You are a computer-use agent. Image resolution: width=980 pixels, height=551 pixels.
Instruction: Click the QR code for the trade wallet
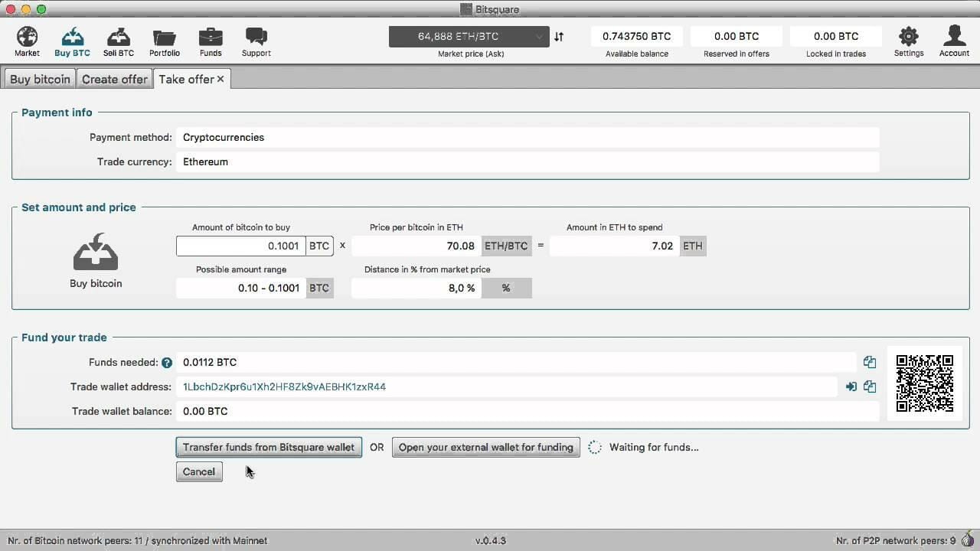925,383
